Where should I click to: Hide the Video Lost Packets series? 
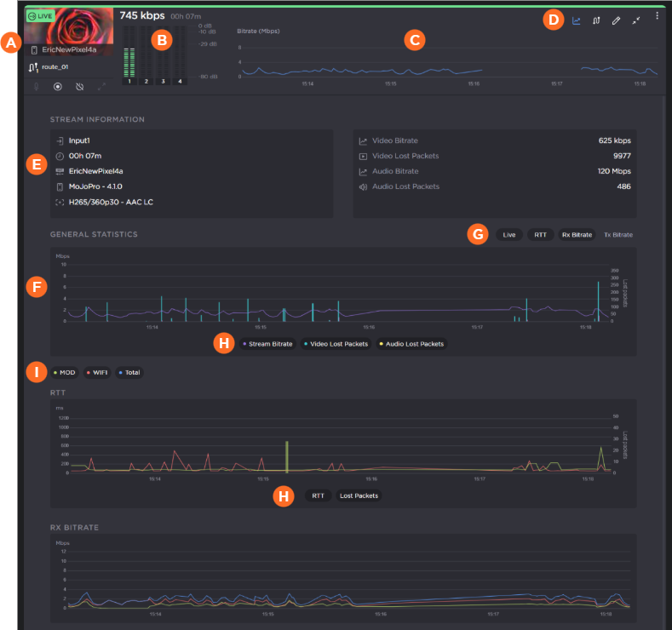[335, 344]
